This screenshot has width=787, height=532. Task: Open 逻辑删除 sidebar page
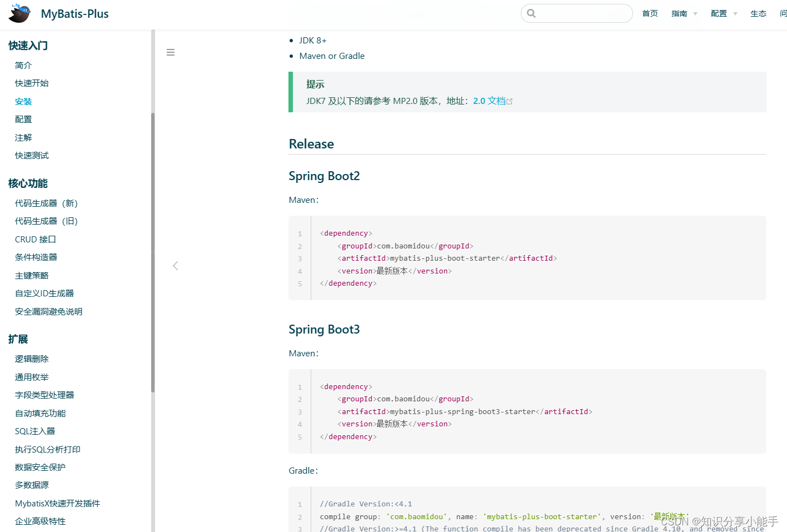[32, 359]
